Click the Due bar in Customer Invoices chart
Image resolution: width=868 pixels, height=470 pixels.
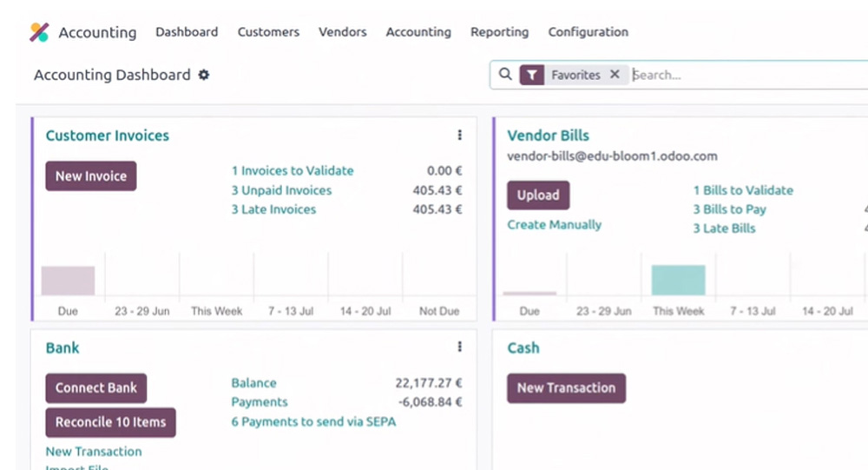point(68,281)
